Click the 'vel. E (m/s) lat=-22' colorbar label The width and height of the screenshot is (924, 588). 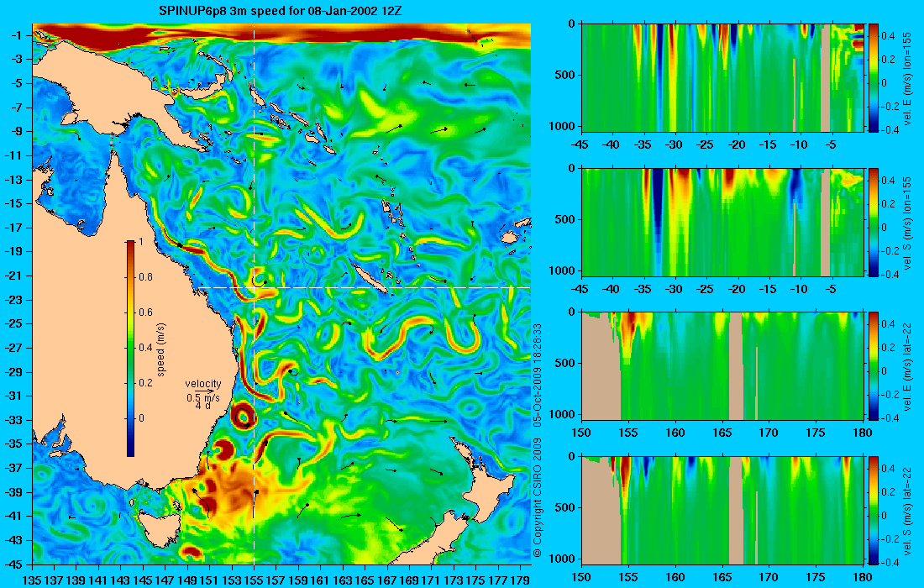pos(907,366)
